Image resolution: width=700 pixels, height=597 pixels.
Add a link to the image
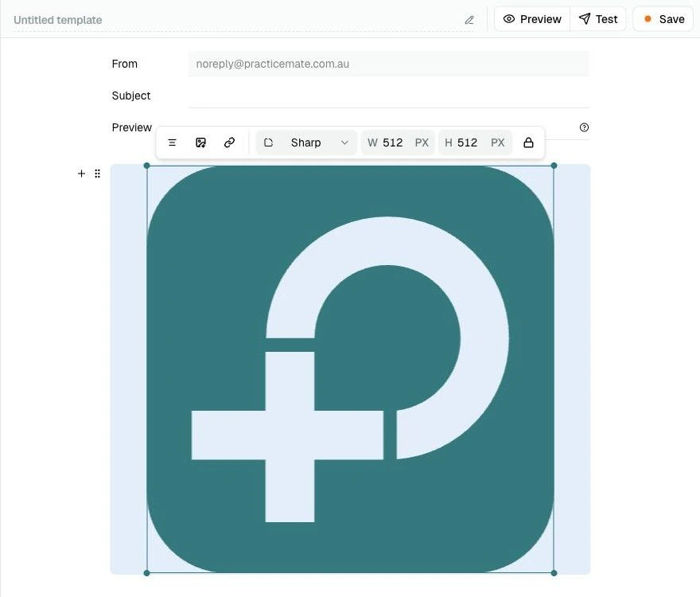[x=229, y=142]
